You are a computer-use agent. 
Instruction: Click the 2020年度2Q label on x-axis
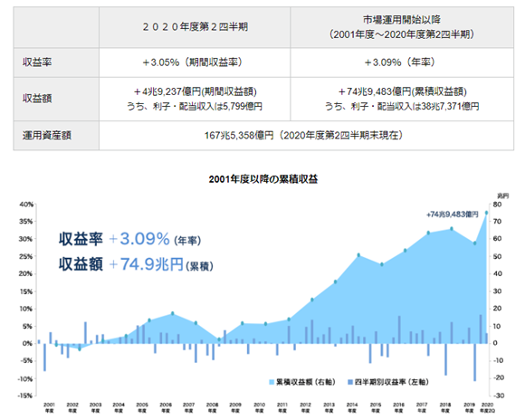(x=487, y=407)
